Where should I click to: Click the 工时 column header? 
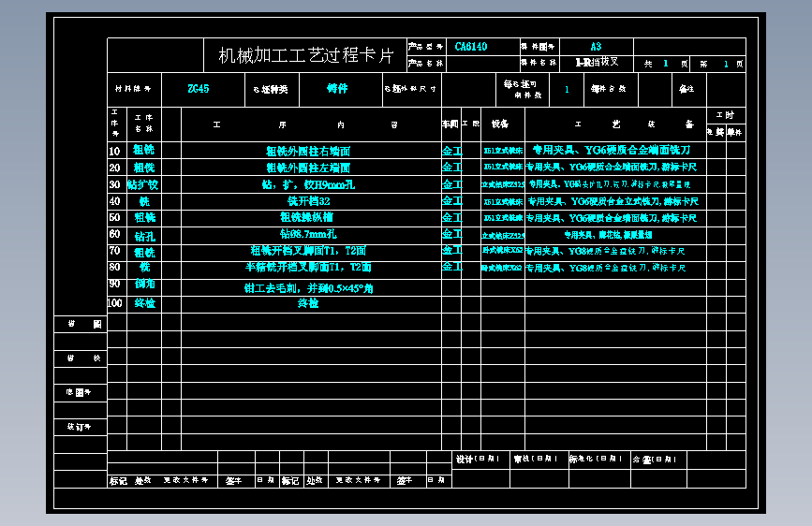(726, 115)
